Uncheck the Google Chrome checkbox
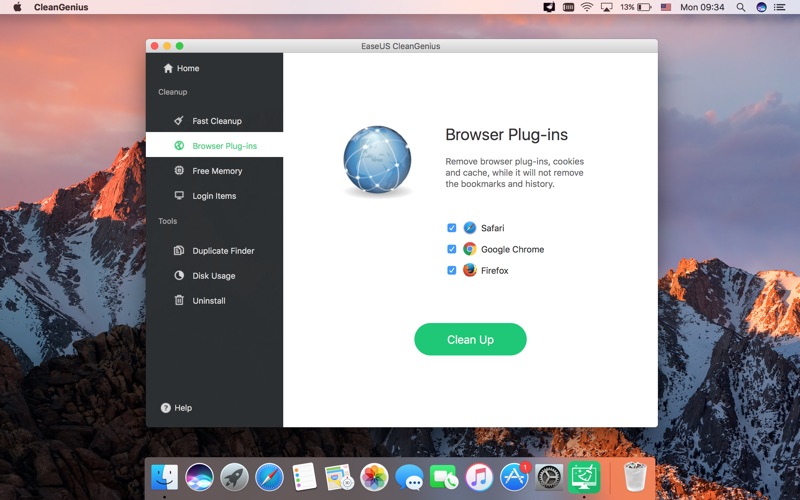This screenshot has width=800, height=500. (x=452, y=249)
